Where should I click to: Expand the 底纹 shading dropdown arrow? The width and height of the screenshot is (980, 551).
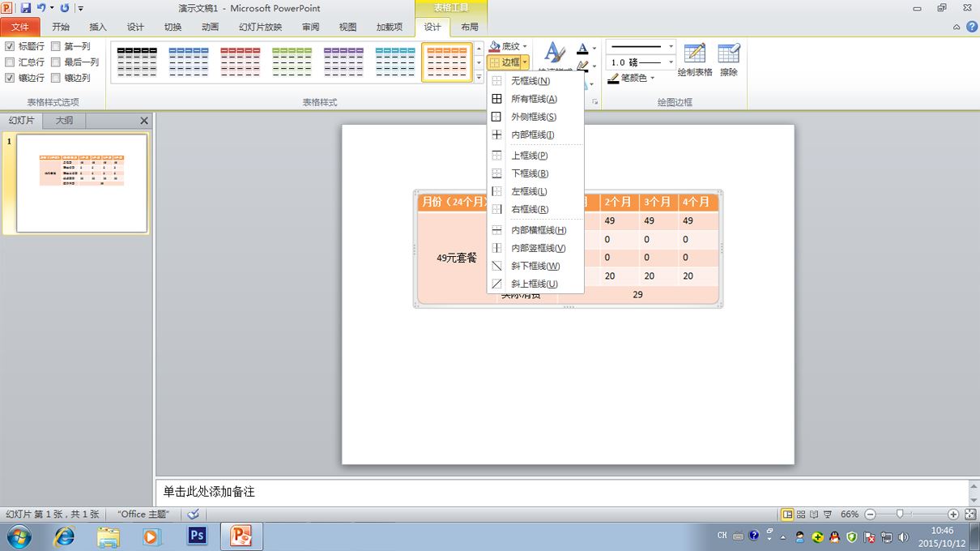526,47
